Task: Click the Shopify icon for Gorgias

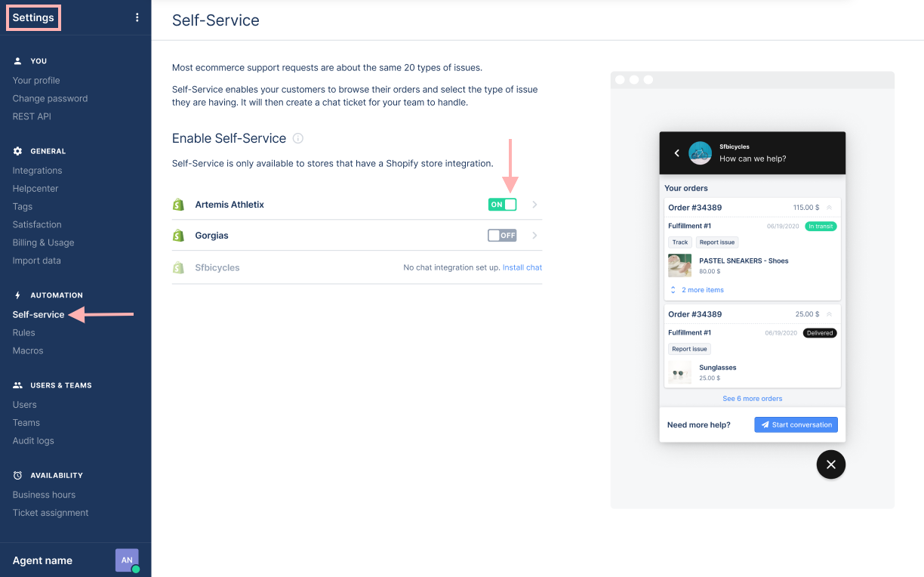Action: pos(178,236)
